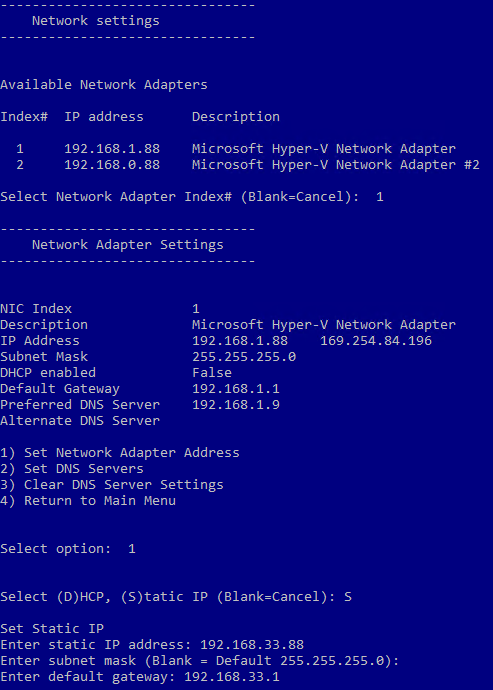Click the 'Alternate DNS Server' label
493x690 pixels.
(80, 421)
